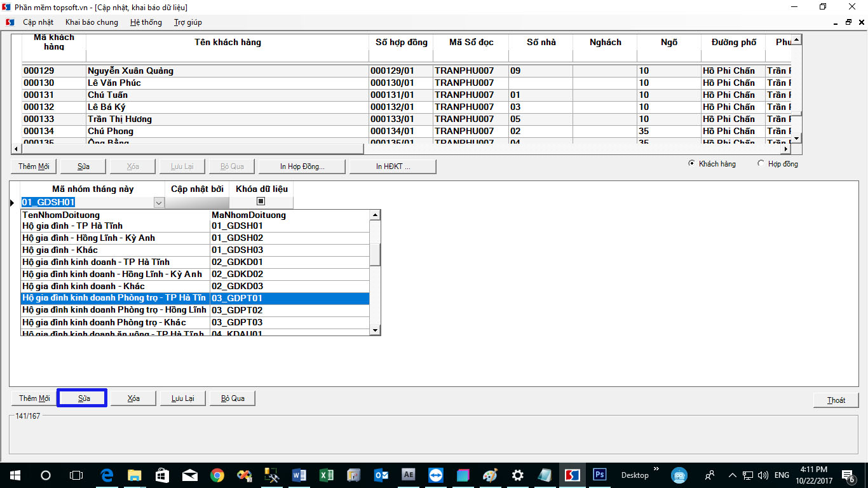Toggle the Khóa dữ liệu checkbox
Viewport: 868px width, 488px height.
tap(261, 201)
